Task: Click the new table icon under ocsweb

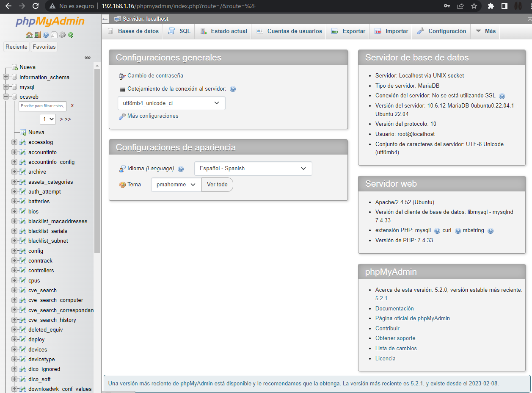Action: click(x=23, y=133)
